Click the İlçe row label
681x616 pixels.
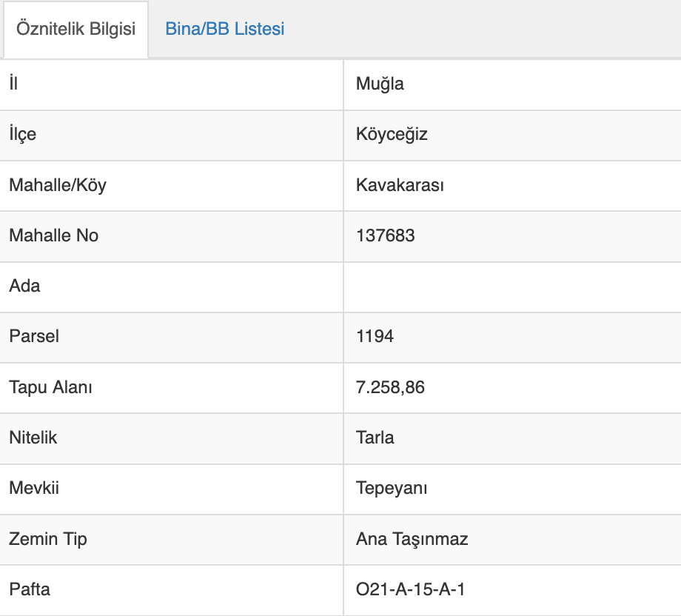click(x=23, y=134)
